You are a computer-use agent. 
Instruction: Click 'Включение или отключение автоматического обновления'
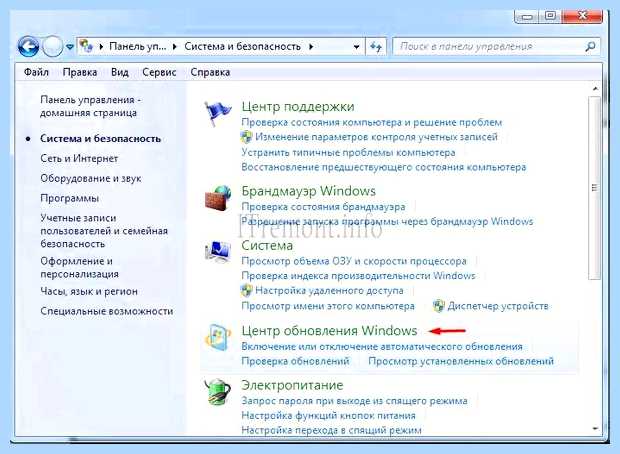(382, 347)
